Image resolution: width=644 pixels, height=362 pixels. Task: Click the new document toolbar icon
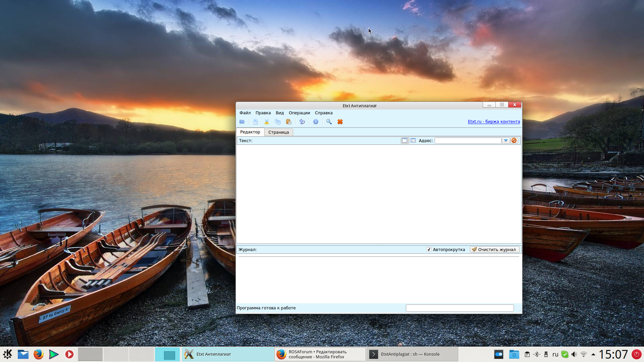pyautogui.click(x=256, y=122)
